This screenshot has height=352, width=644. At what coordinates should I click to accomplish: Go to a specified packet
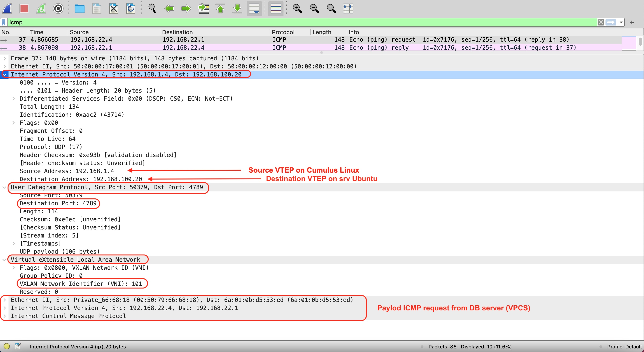[203, 9]
